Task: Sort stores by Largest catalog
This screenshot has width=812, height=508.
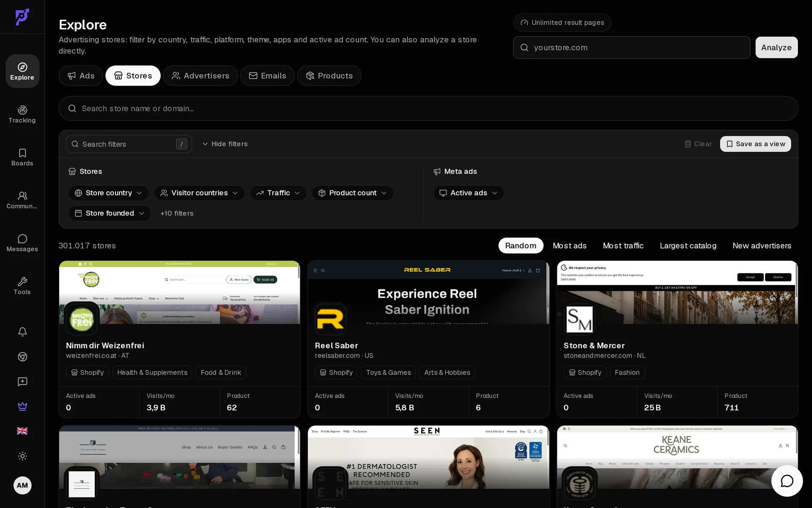Action: coord(688,246)
